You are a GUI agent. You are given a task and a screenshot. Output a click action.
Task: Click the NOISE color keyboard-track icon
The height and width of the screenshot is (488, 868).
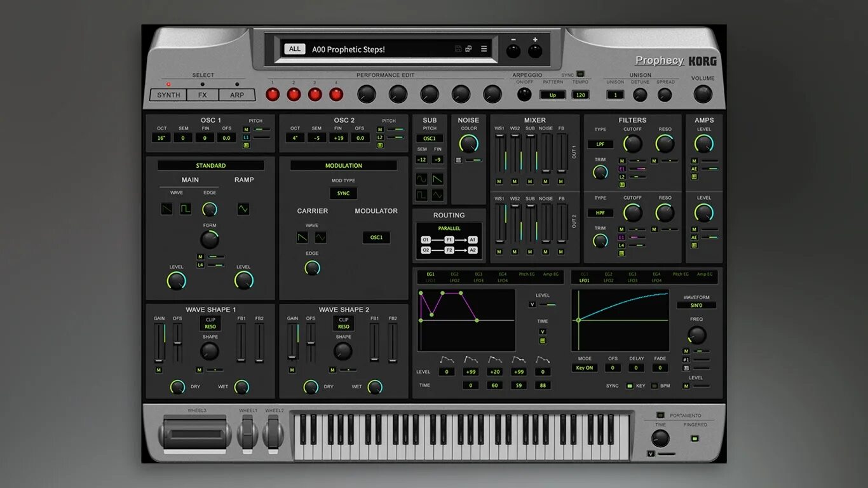pyautogui.click(x=459, y=160)
